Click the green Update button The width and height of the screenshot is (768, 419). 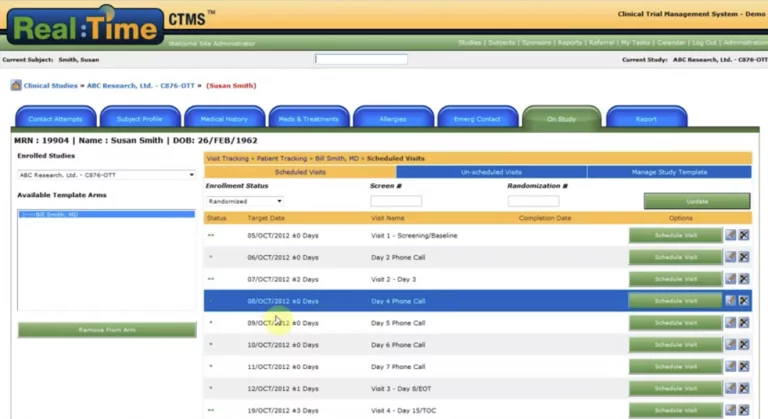click(x=696, y=201)
